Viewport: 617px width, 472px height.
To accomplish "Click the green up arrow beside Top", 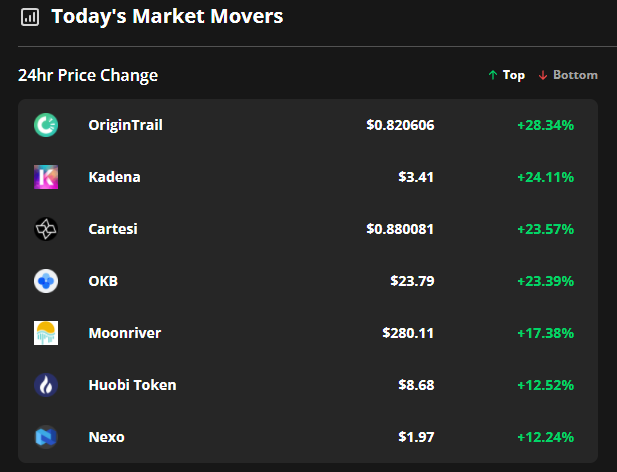I will click(493, 75).
